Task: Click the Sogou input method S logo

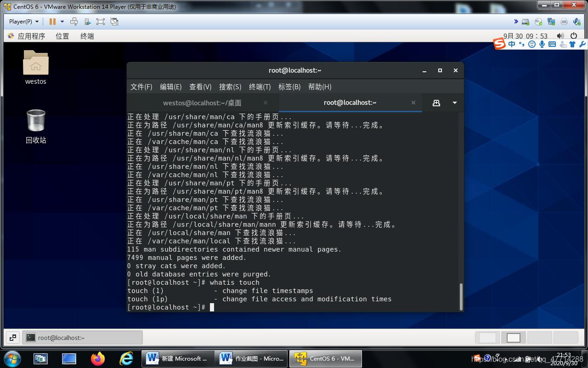Action: [x=499, y=44]
